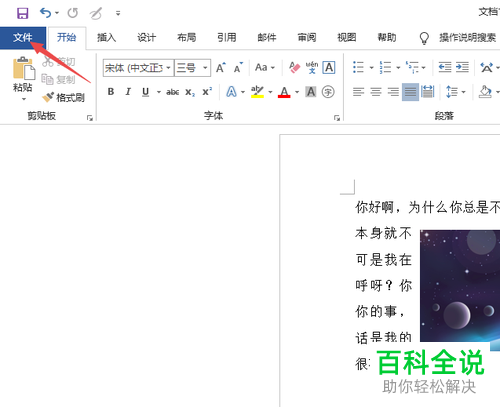Viewport: 500px width, 407px height.
Task: Toggle Italic formatting
Action: [x=128, y=92]
